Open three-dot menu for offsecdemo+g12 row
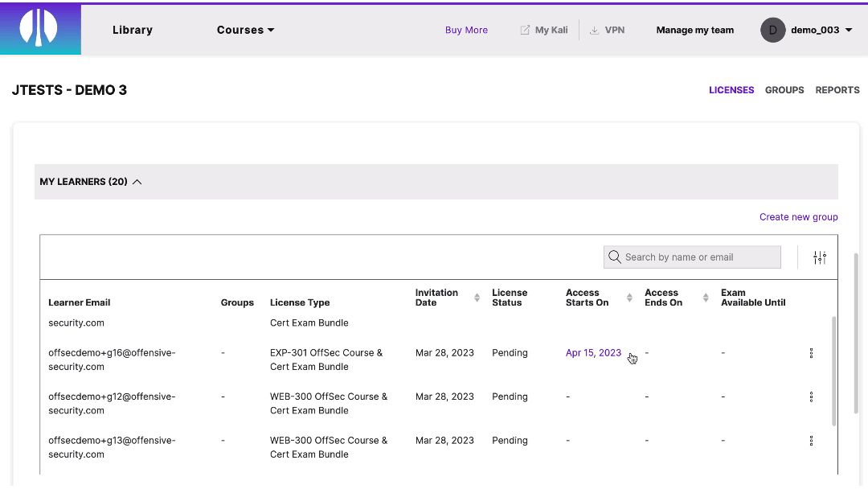This screenshot has width=868, height=489. [x=811, y=397]
